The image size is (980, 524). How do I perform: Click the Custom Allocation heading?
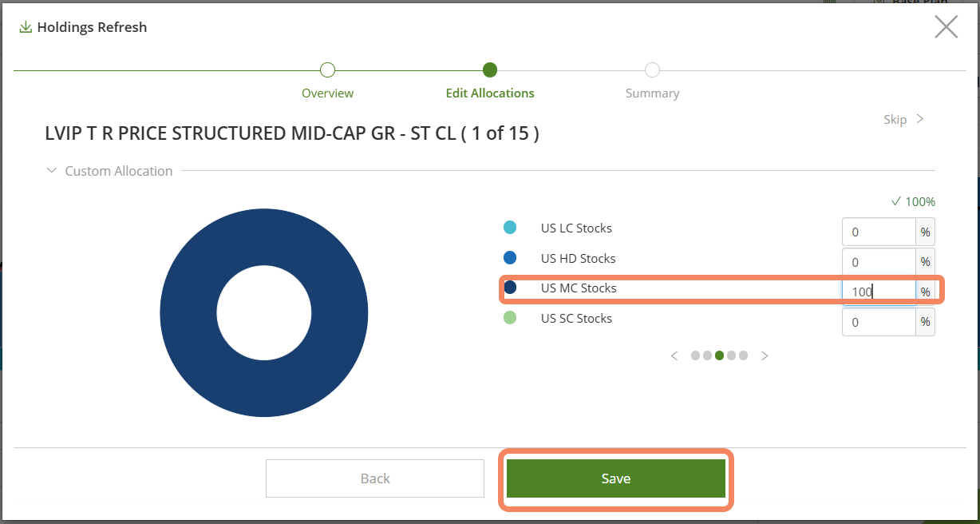click(119, 171)
